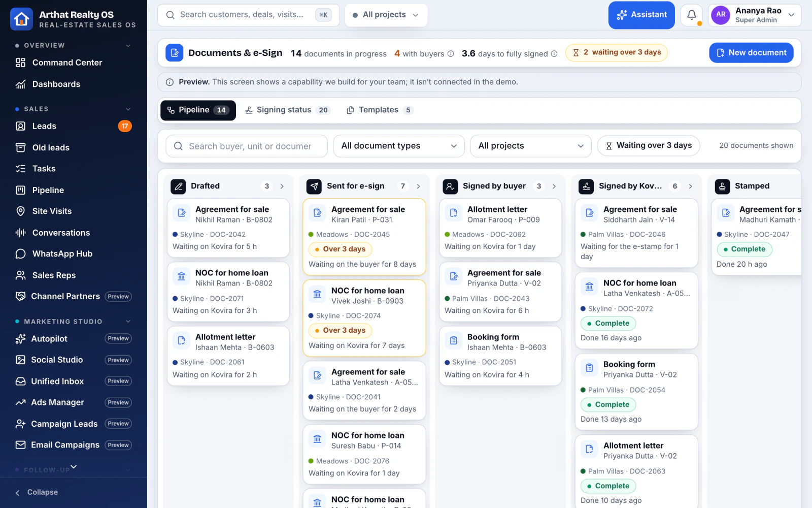Switch to the Pipeline tab

[x=198, y=110]
